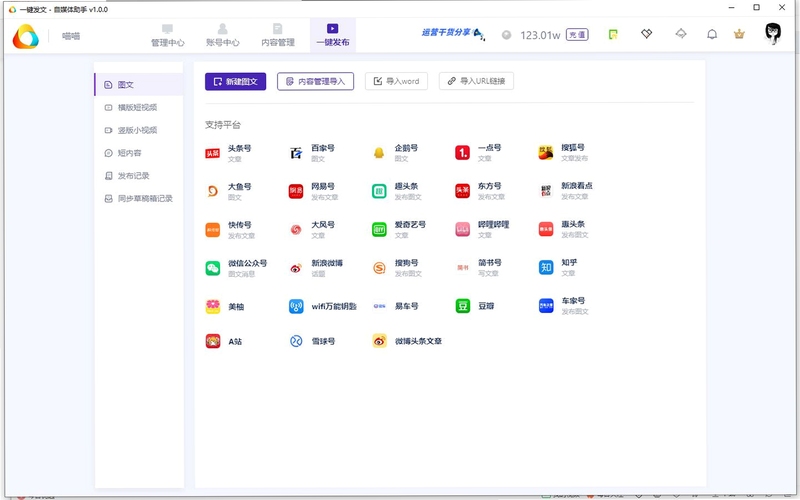This screenshot has height=500, width=800.
Task: Open the user avatar profile
Action: point(773,33)
